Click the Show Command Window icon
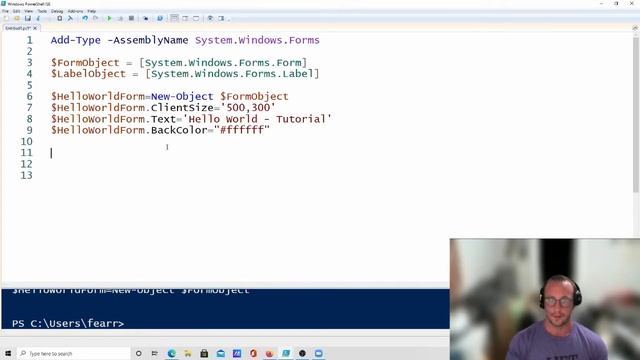640x360 pixels. [x=210, y=18]
